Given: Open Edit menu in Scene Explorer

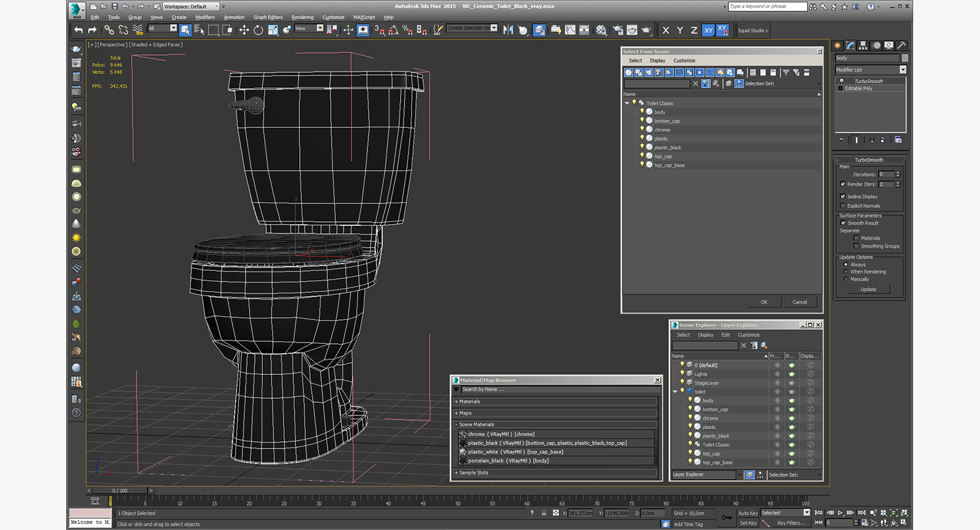Looking at the screenshot, I should (726, 335).
